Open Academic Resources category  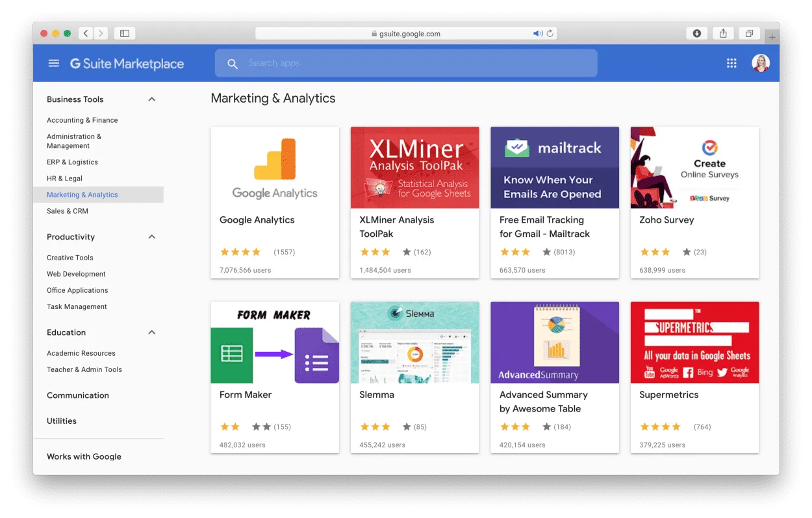coord(81,353)
